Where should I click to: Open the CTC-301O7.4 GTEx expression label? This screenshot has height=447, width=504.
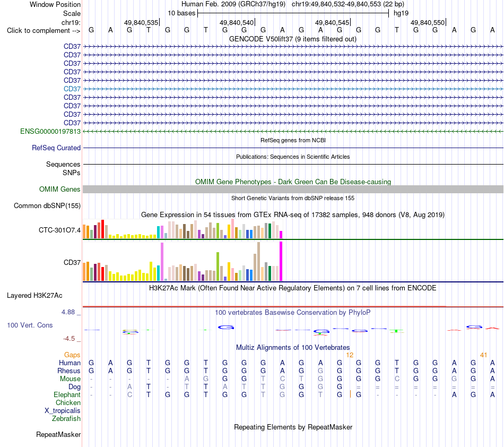(59, 230)
